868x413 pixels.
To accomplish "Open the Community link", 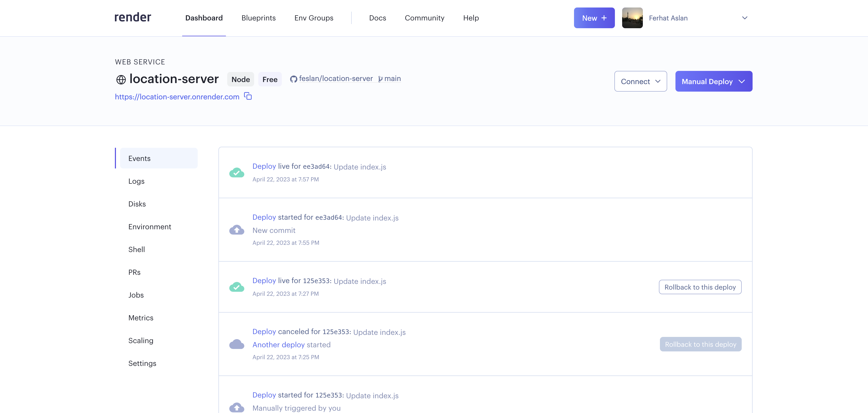I will 425,18.
